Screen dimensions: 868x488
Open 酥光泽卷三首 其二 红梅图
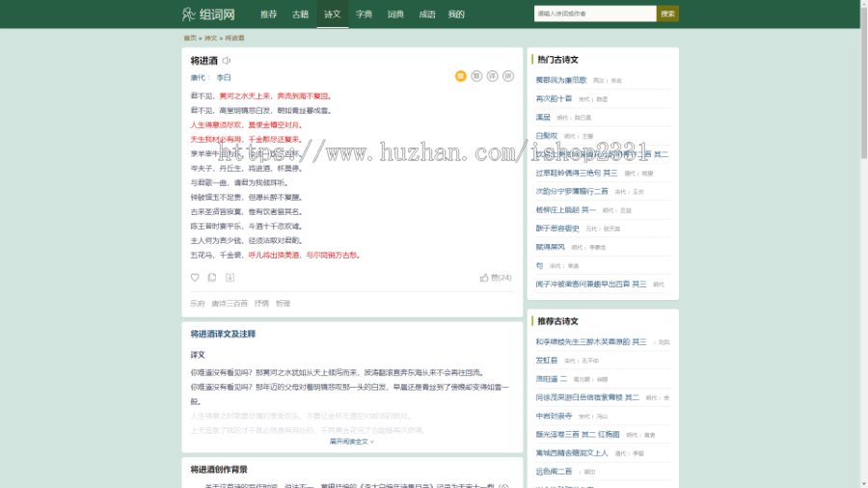(578, 434)
